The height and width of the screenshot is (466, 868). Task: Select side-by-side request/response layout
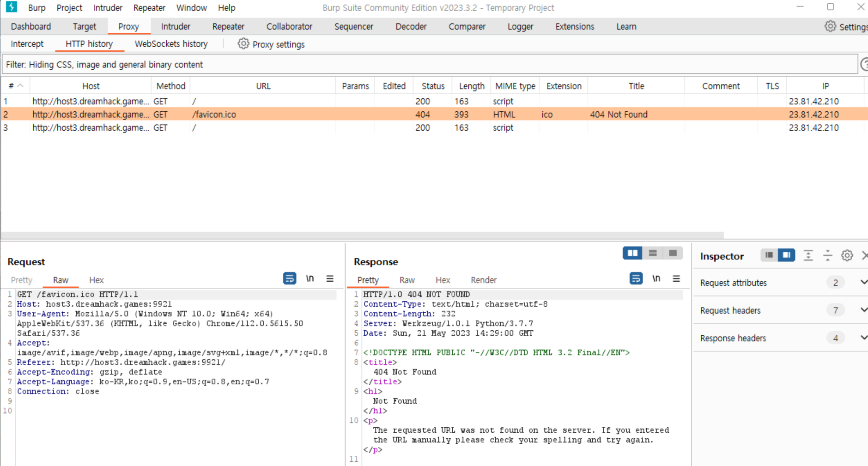tap(632, 253)
